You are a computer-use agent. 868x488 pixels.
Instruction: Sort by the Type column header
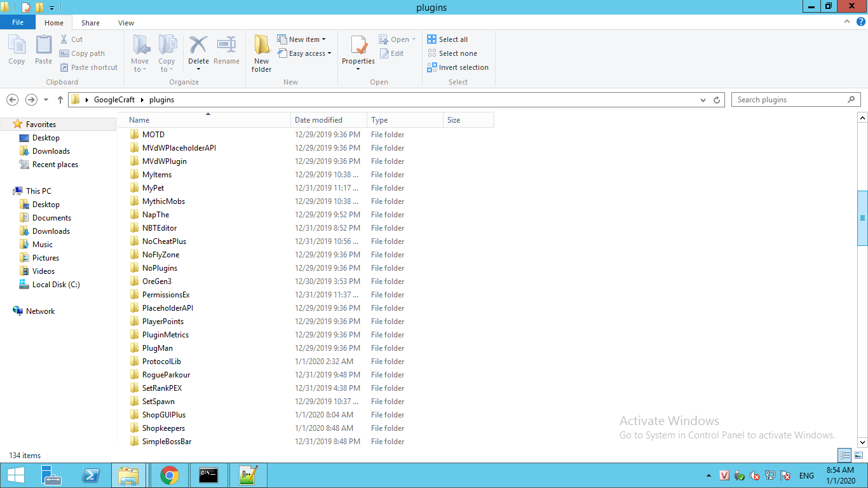pyautogui.click(x=405, y=119)
